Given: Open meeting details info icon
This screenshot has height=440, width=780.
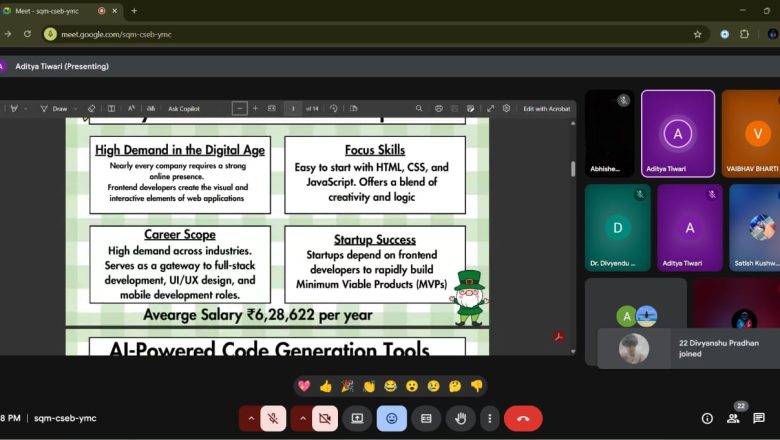Looking at the screenshot, I should [x=707, y=418].
